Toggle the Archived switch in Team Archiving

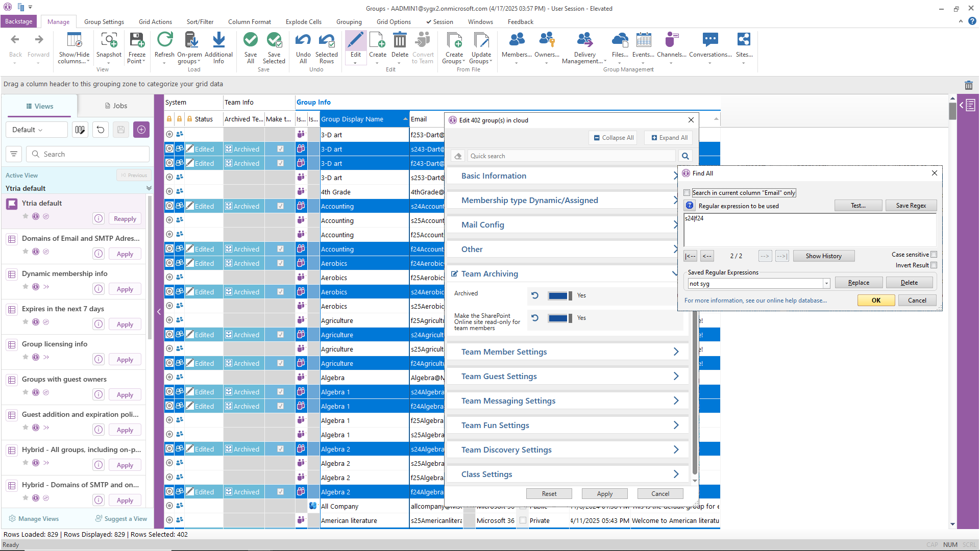559,295
